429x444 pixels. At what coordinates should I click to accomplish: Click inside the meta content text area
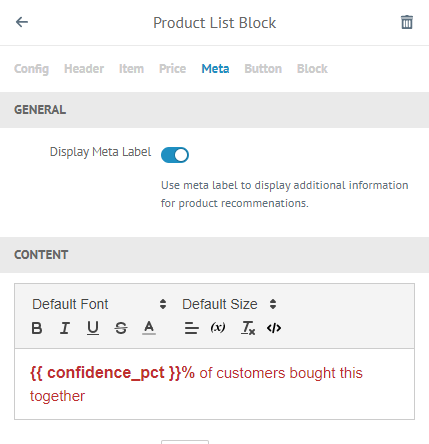pyautogui.click(x=214, y=384)
